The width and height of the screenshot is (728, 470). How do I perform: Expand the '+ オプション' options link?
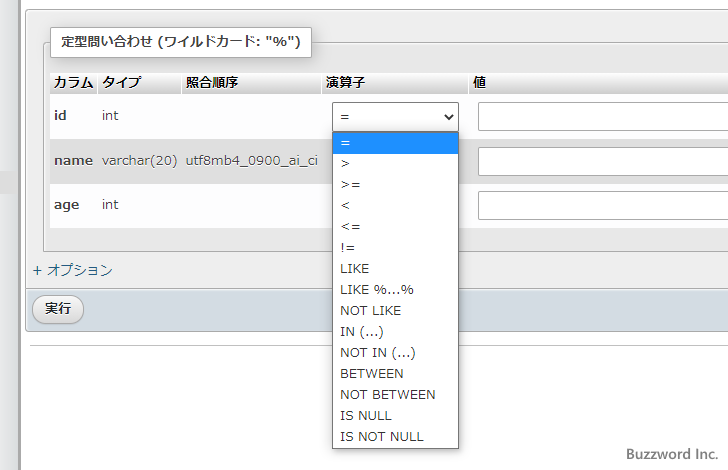[x=73, y=270]
